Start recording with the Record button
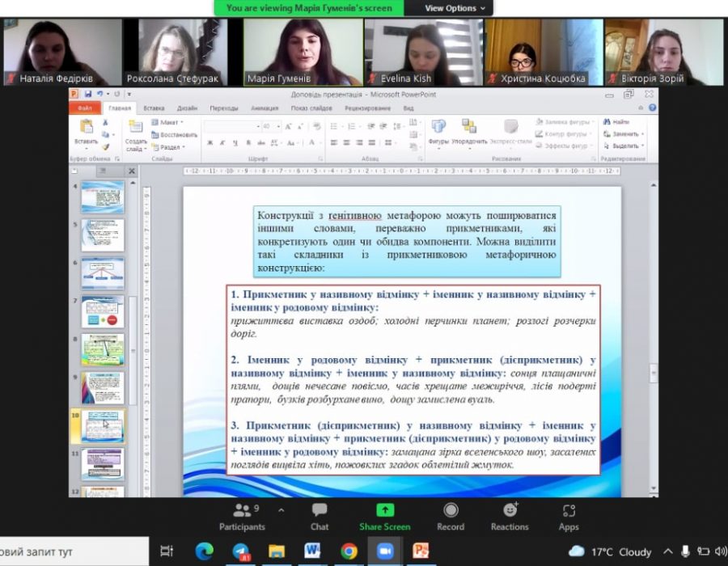Image resolution: width=728 pixels, height=566 pixels. [x=451, y=517]
